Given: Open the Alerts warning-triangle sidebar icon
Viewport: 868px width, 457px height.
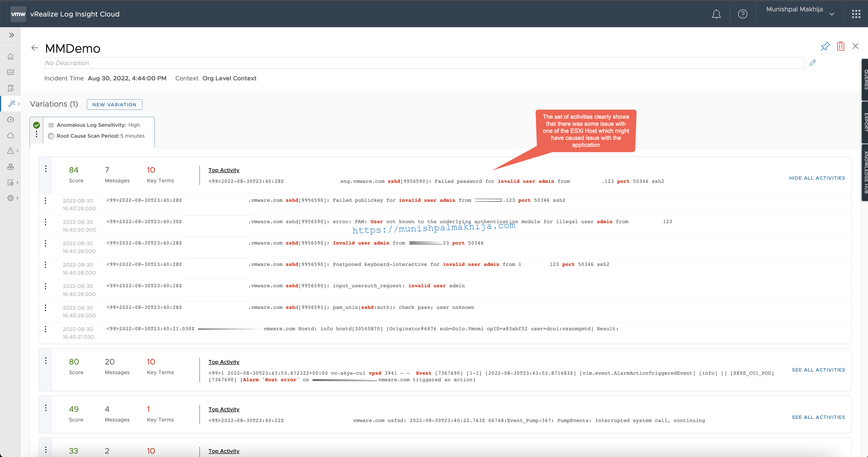Looking at the screenshot, I should (11, 151).
